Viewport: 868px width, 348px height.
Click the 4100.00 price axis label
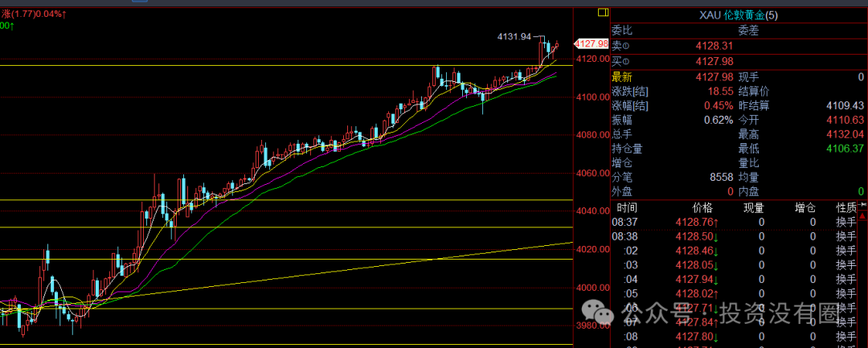592,96
